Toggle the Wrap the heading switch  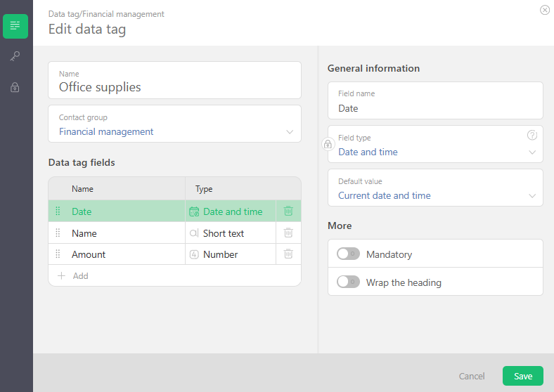click(348, 282)
